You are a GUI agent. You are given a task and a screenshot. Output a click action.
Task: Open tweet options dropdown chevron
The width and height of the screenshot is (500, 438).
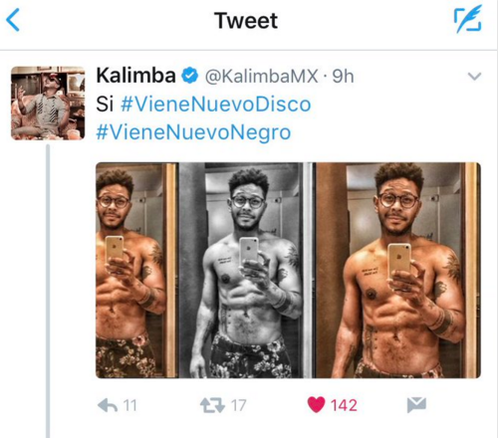click(474, 77)
